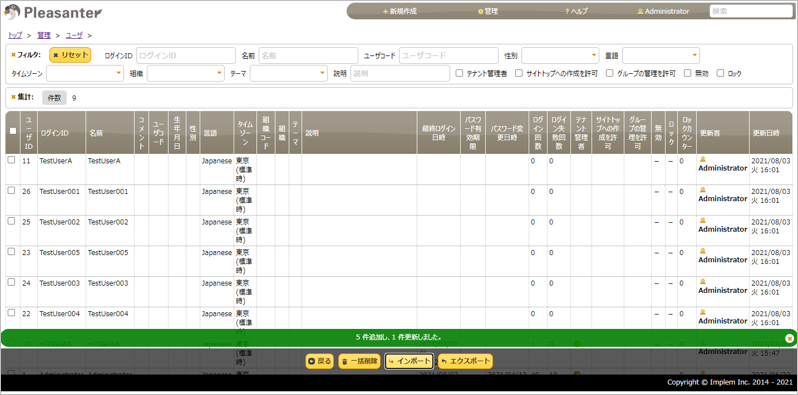
Task: Enable the 無効 filter checkbox
Action: (688, 73)
